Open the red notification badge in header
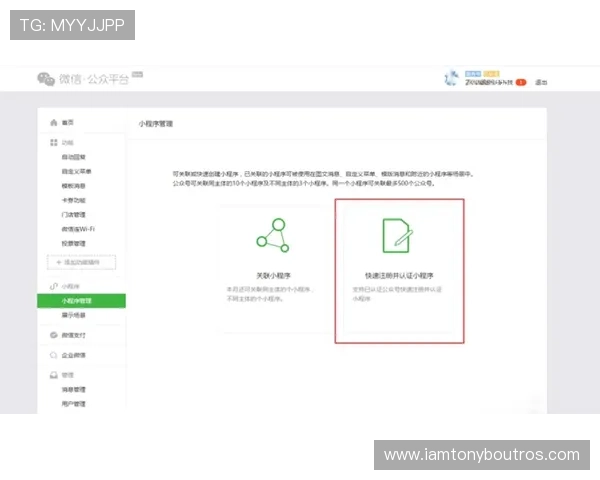The height and width of the screenshot is (480, 600). tap(521, 82)
